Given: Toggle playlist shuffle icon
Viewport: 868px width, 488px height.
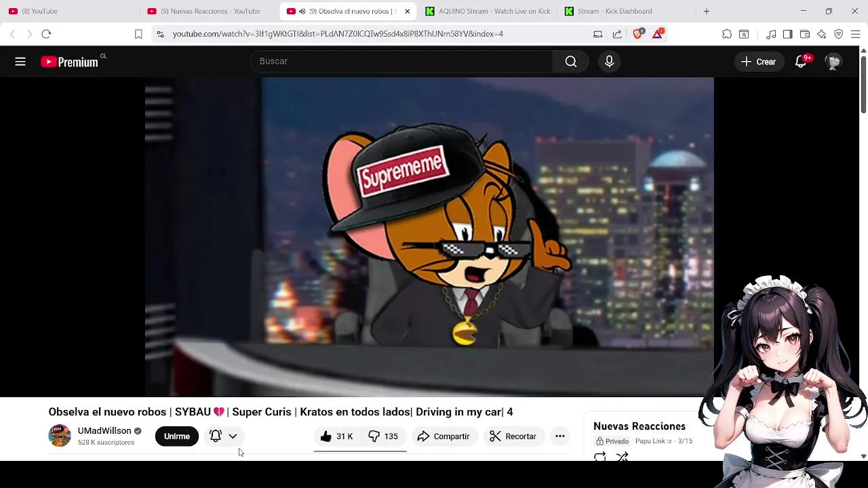Looking at the screenshot, I should pyautogui.click(x=622, y=457).
